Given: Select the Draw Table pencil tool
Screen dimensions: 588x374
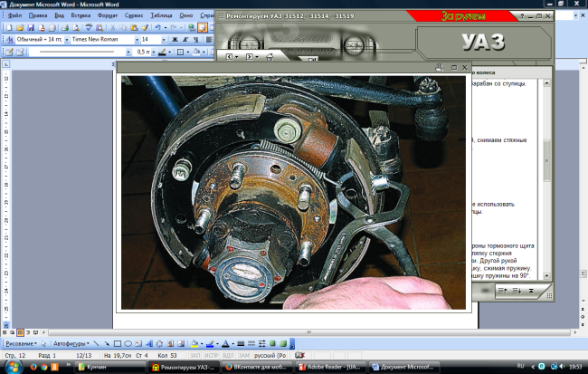Looking at the screenshot, I should (9, 52).
